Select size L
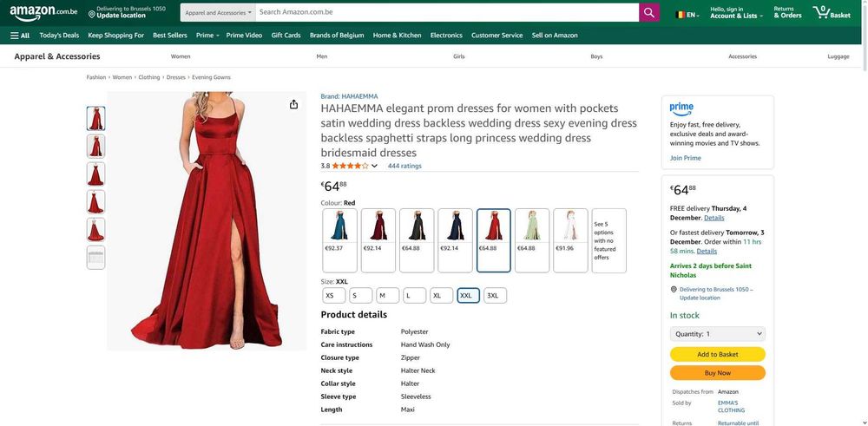Viewport: 868px width, 426px height. (415, 296)
